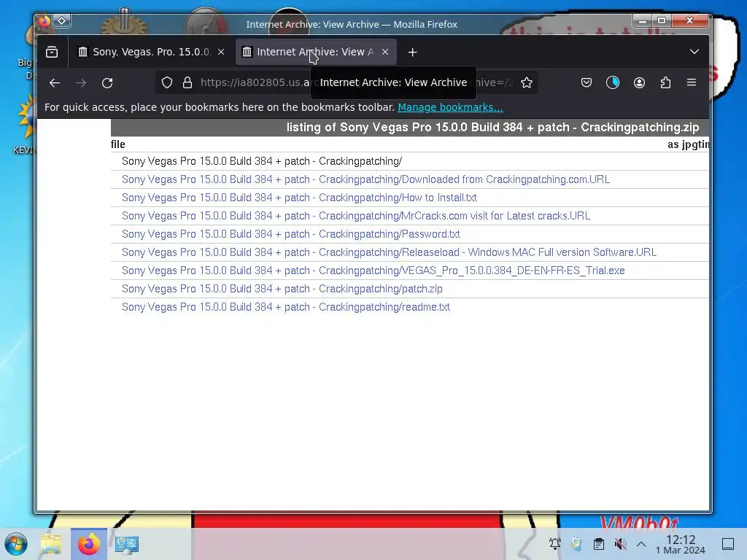Viewport: 747px width, 560px height.
Task: Open the Firefox hamburger application menu
Action: pos(692,83)
